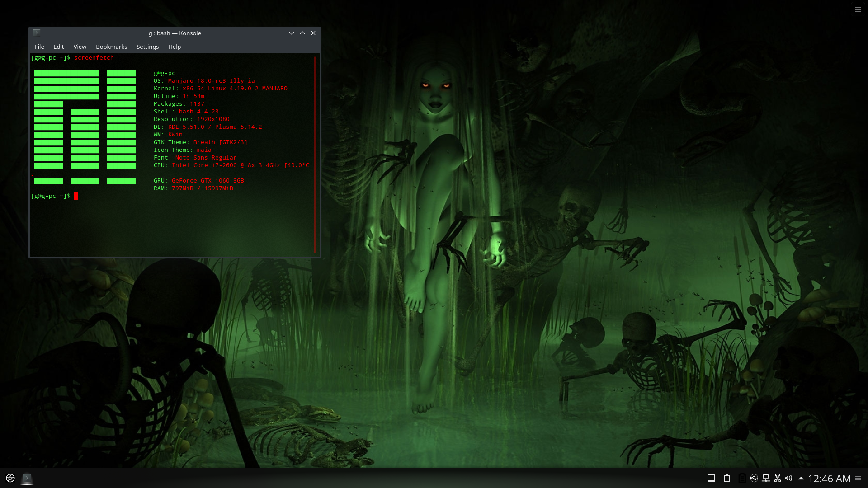Click the 'DE: KDE 5.51.0 / Plasma 5.14.2' line
The height and width of the screenshot is (488, 868).
click(x=208, y=127)
